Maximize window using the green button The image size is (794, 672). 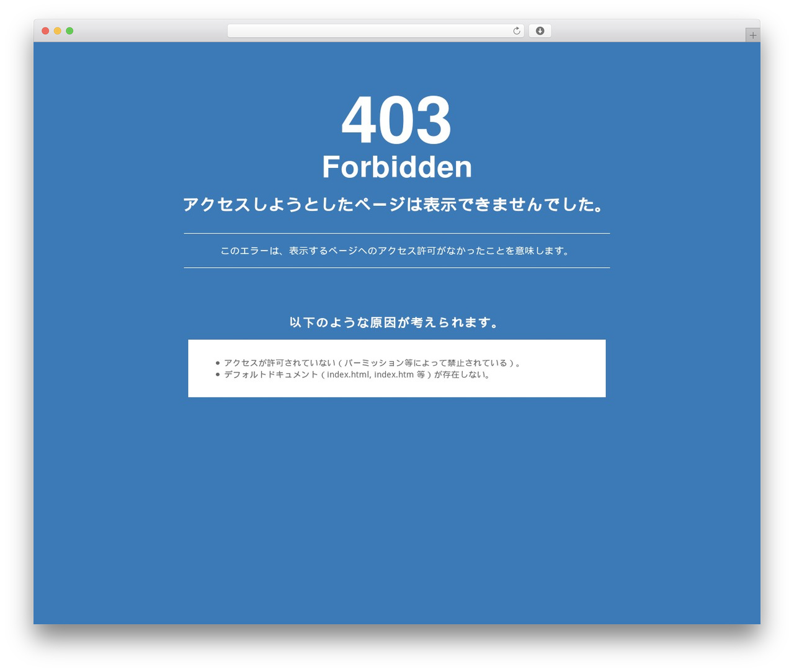click(x=69, y=31)
